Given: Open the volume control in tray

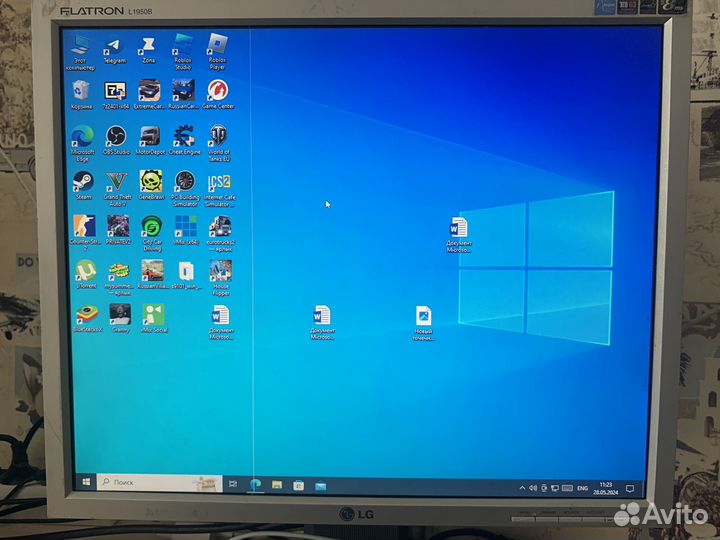Looking at the screenshot, I should point(533,488).
